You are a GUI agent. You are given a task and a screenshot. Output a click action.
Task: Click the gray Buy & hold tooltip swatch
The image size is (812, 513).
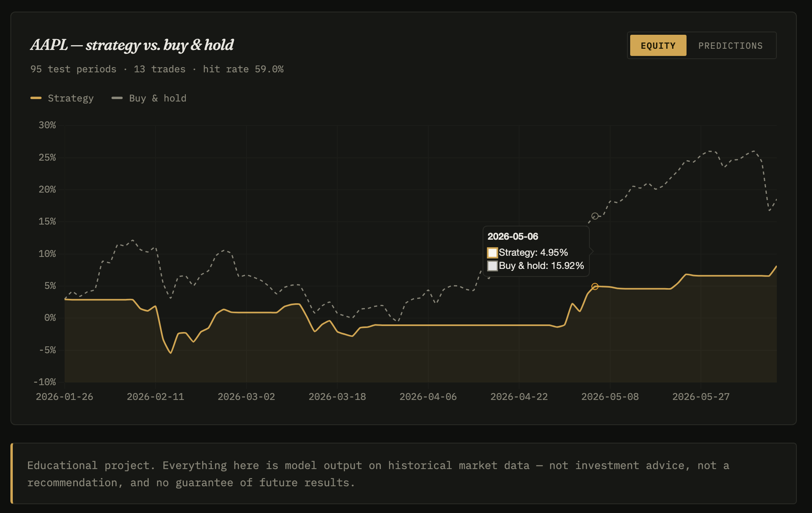click(x=492, y=266)
